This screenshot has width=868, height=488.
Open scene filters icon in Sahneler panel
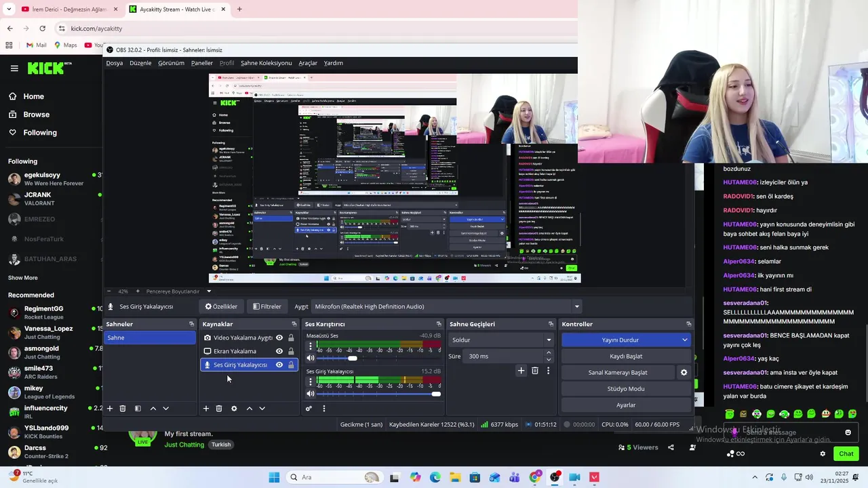pyautogui.click(x=138, y=409)
